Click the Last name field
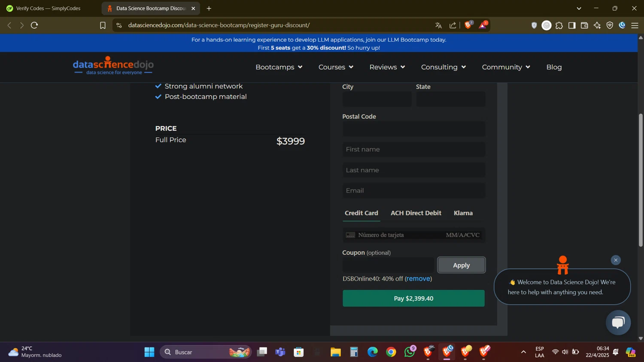Viewport: 644px width, 362px height. coord(414,170)
